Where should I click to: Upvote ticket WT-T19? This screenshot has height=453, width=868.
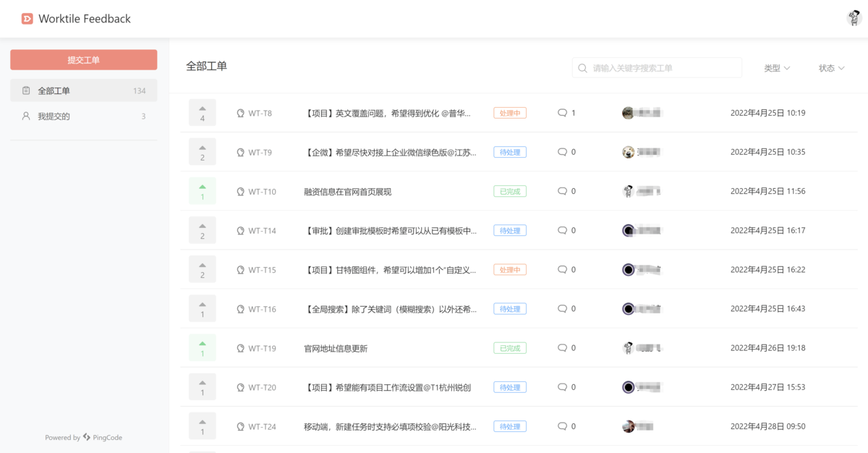pyautogui.click(x=202, y=347)
